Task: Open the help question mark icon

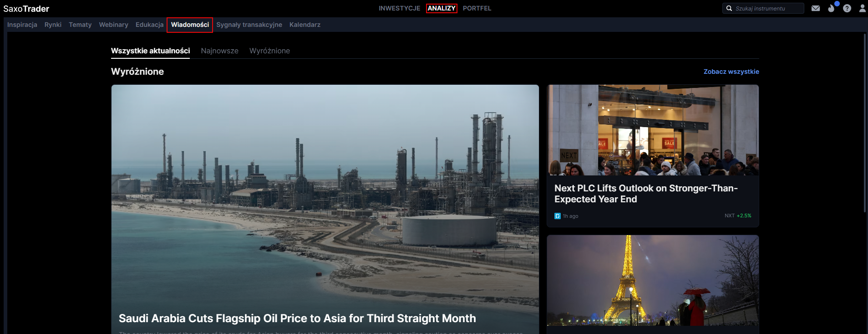Action: coord(847,8)
